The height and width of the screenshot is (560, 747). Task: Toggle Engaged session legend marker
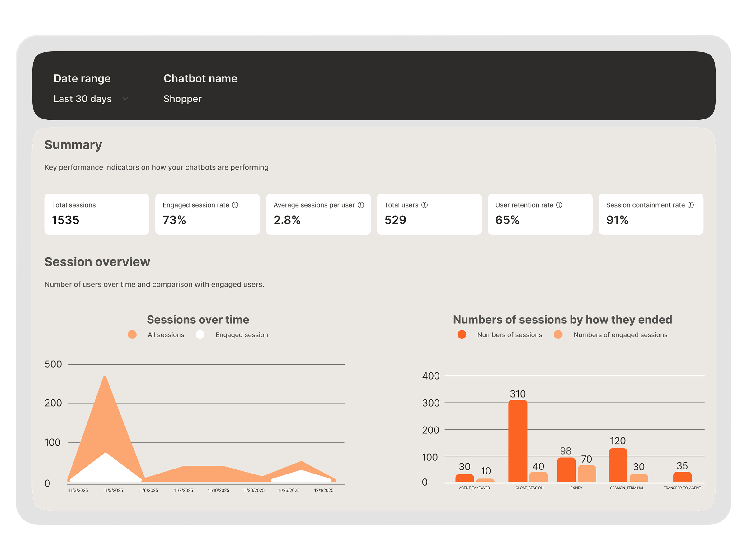click(x=200, y=334)
